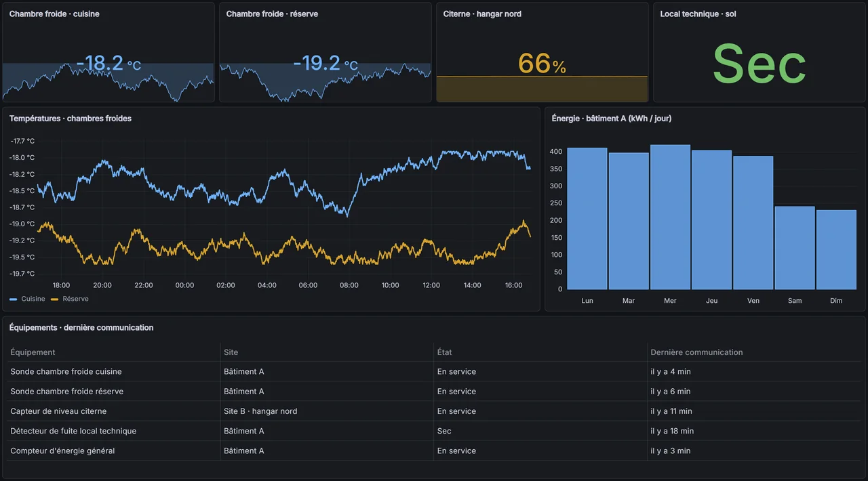Click the blue Cuisine legend color marker
Screen dimensions: 868x481
(x=14, y=299)
